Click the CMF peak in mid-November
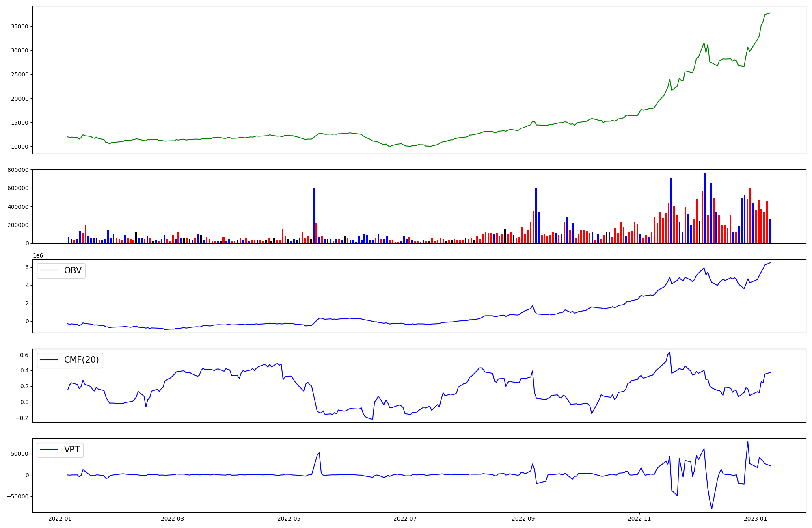This screenshot has width=812, height=528. (669, 352)
